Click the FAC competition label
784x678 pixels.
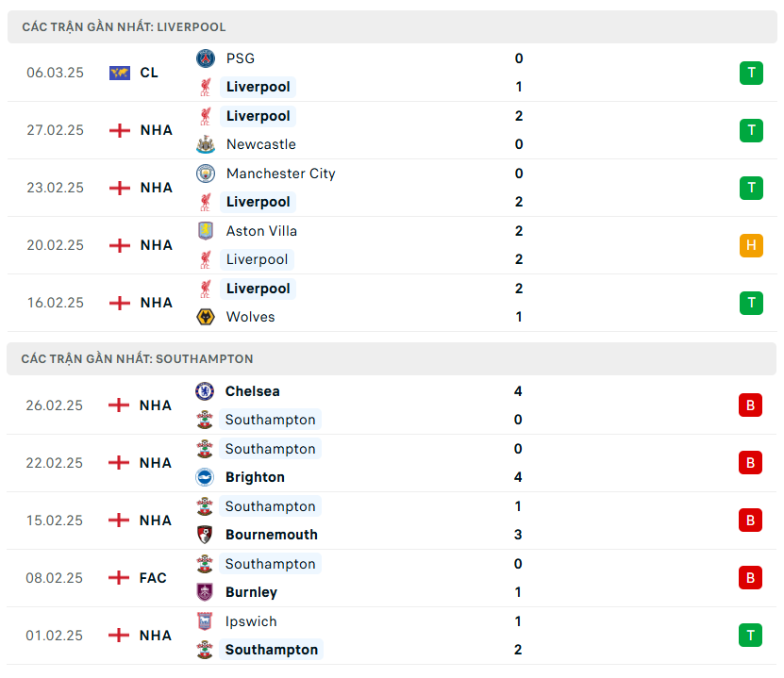pyautogui.click(x=153, y=578)
